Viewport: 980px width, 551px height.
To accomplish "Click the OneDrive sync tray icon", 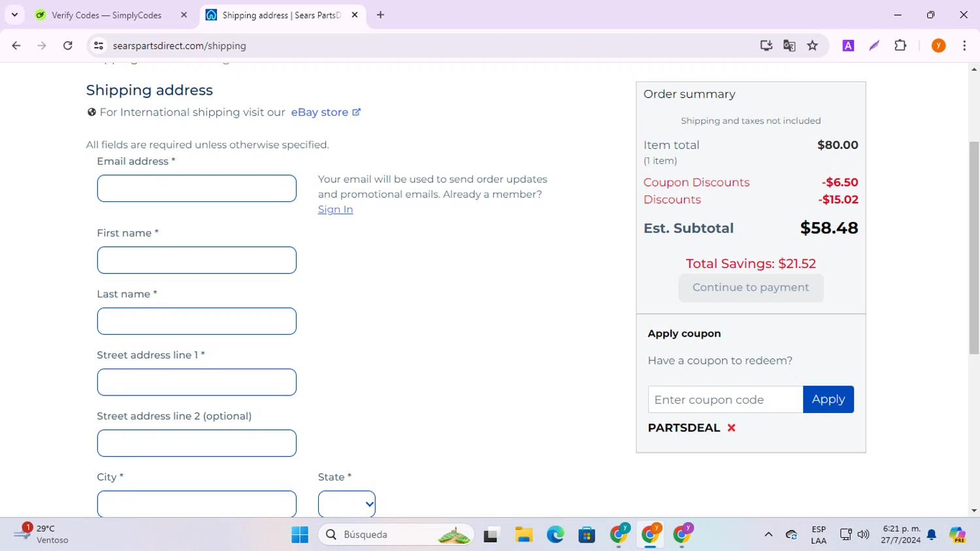I will (x=791, y=535).
